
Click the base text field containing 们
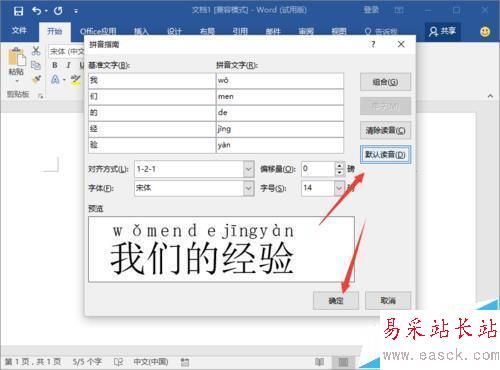(x=152, y=97)
